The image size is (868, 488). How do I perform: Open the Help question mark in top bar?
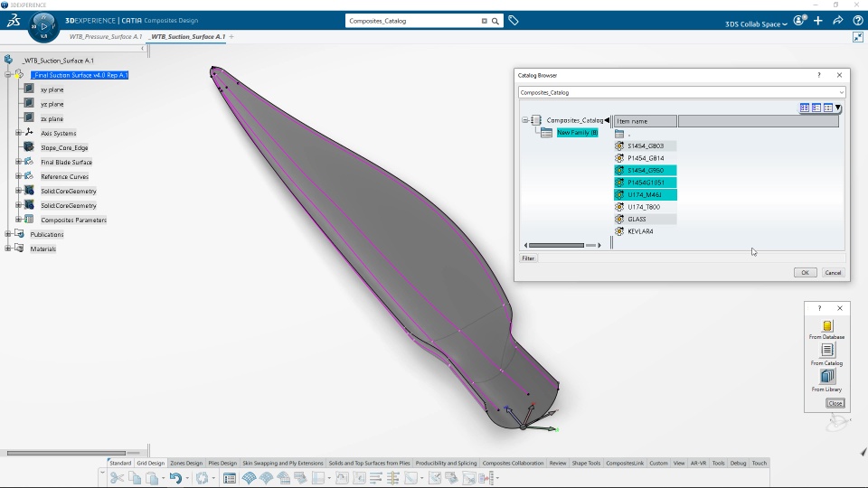(x=858, y=21)
